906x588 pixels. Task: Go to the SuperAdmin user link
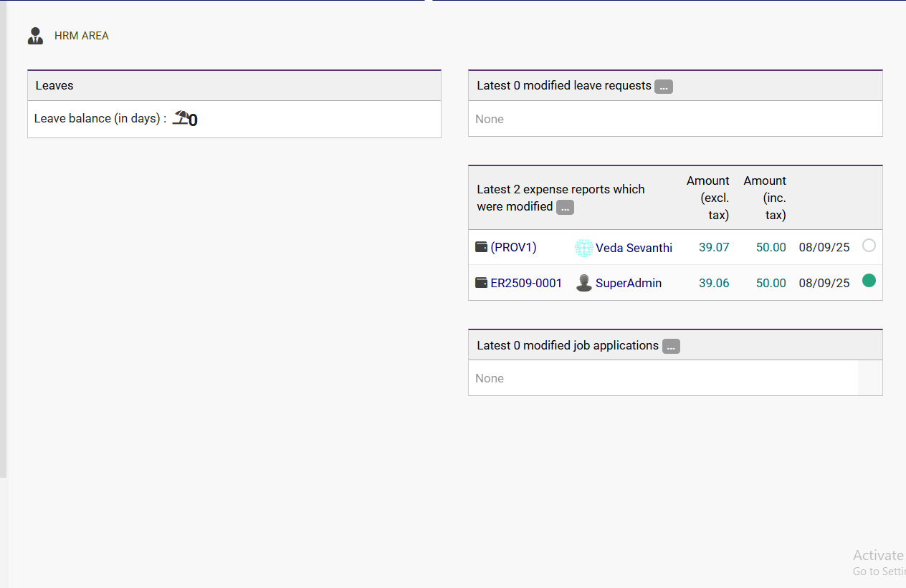pyautogui.click(x=628, y=283)
